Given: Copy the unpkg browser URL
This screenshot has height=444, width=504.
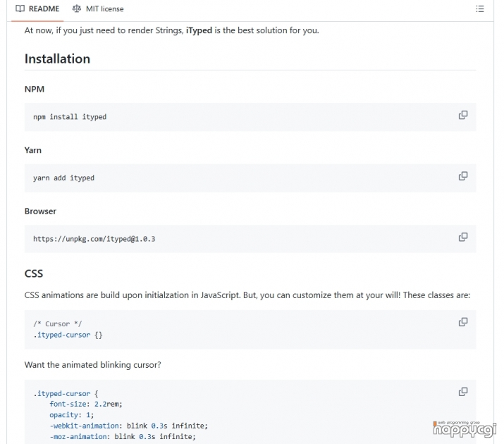Looking at the screenshot, I should (x=463, y=238).
